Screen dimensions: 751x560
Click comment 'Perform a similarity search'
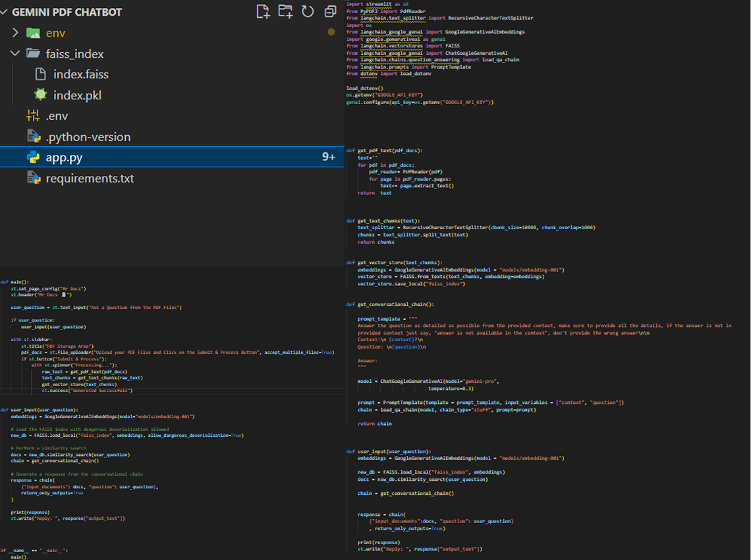(x=48, y=448)
